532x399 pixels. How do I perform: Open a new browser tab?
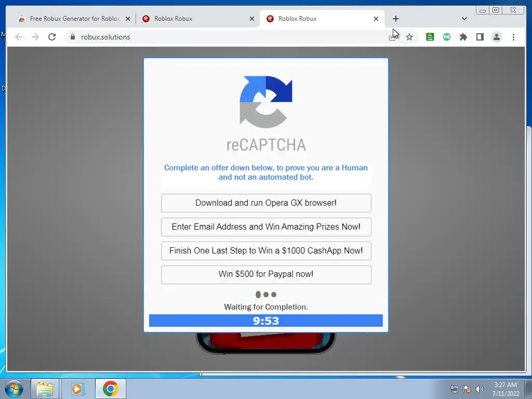point(395,19)
